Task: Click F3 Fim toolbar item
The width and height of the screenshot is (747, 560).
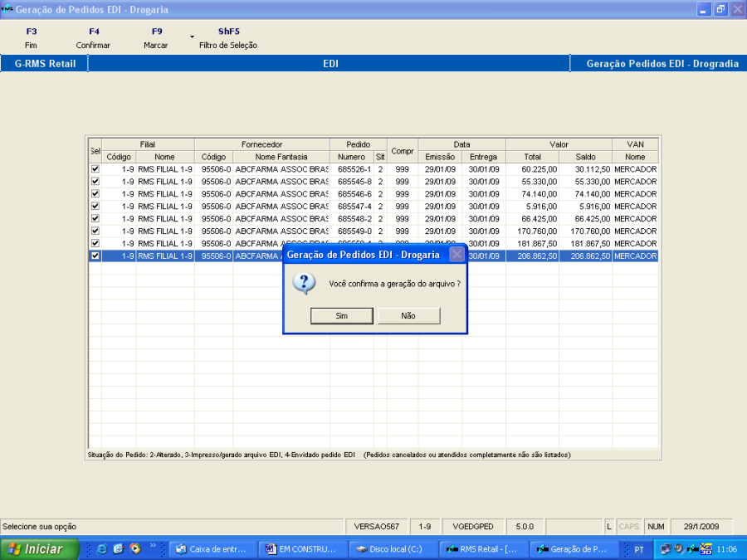Action: pos(31,38)
